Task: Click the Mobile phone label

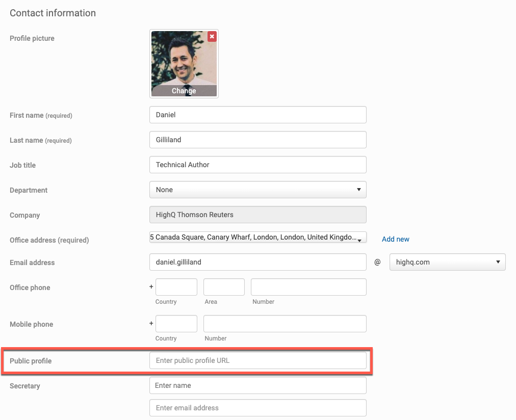Action: 31,325
